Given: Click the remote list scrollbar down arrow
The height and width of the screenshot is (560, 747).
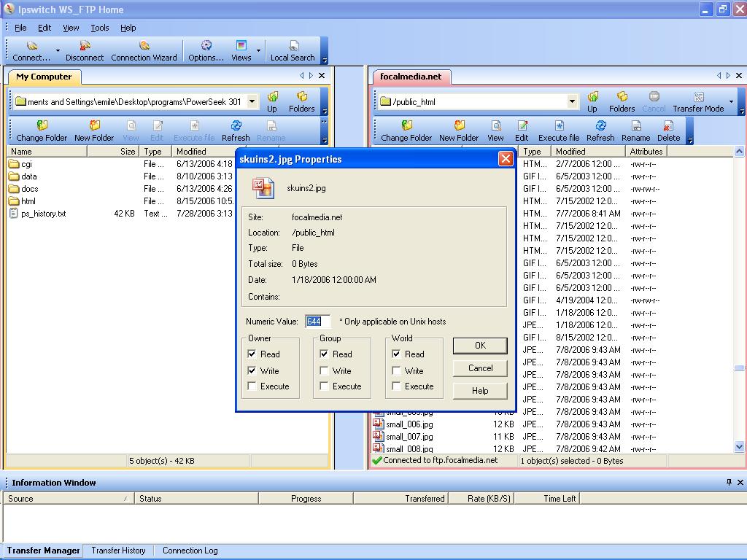Looking at the screenshot, I should point(739,447).
